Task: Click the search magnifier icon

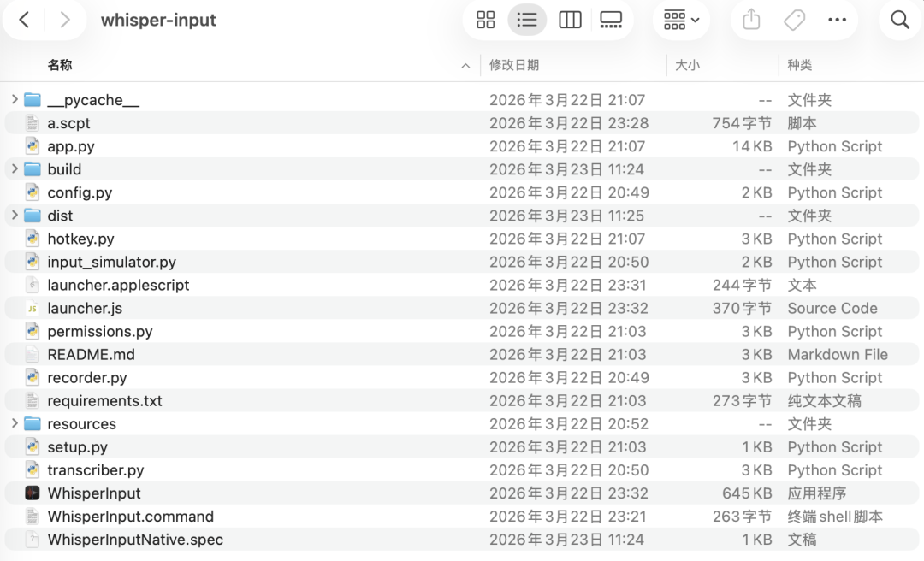Action: coord(900,20)
